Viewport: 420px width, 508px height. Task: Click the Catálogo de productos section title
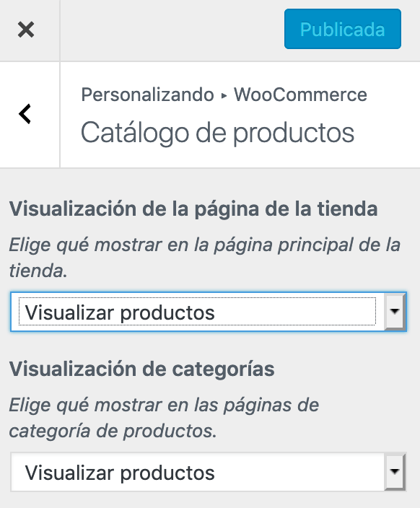pos(217,133)
